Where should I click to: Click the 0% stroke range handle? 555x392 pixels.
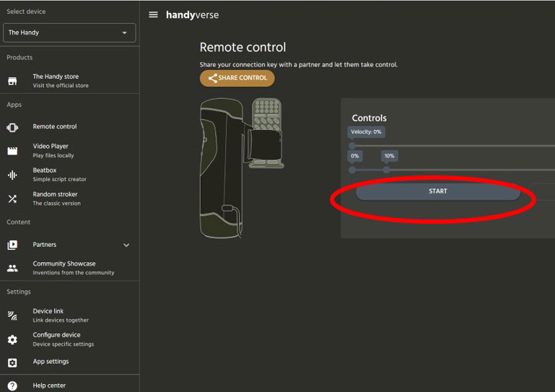[352, 170]
